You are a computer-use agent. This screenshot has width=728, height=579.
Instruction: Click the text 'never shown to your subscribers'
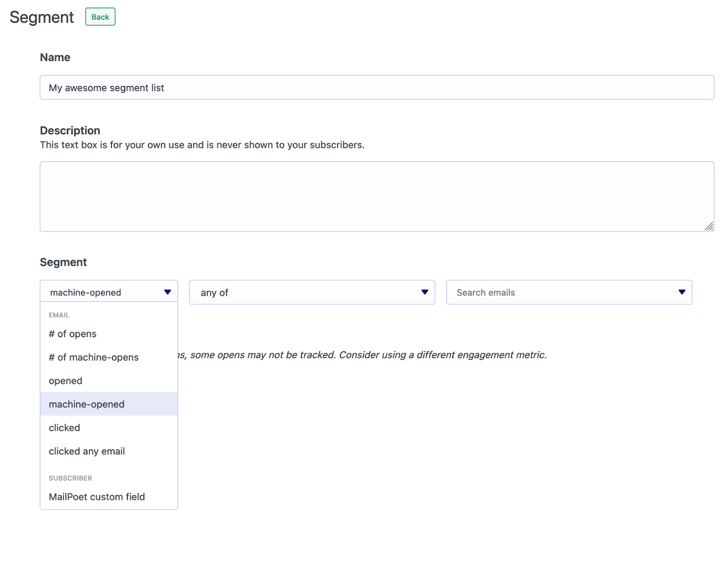point(289,145)
